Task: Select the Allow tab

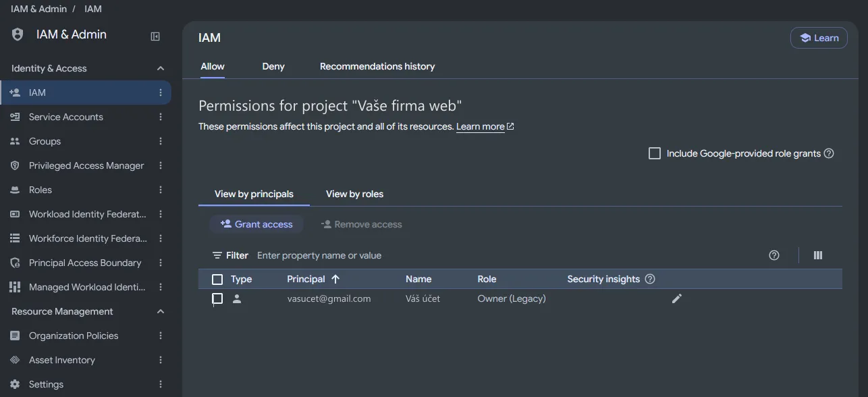Action: pyautogui.click(x=213, y=66)
